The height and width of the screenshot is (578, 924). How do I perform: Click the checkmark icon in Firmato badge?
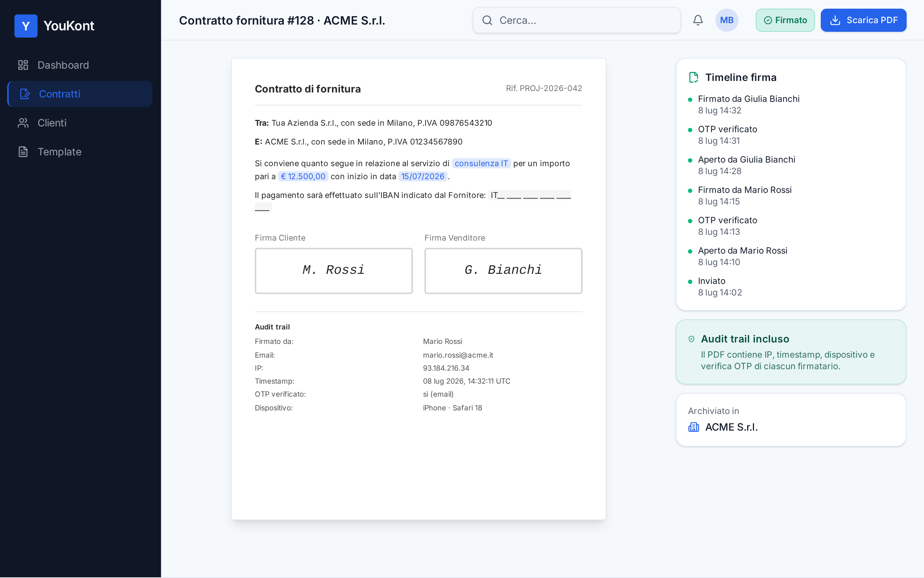coord(768,20)
